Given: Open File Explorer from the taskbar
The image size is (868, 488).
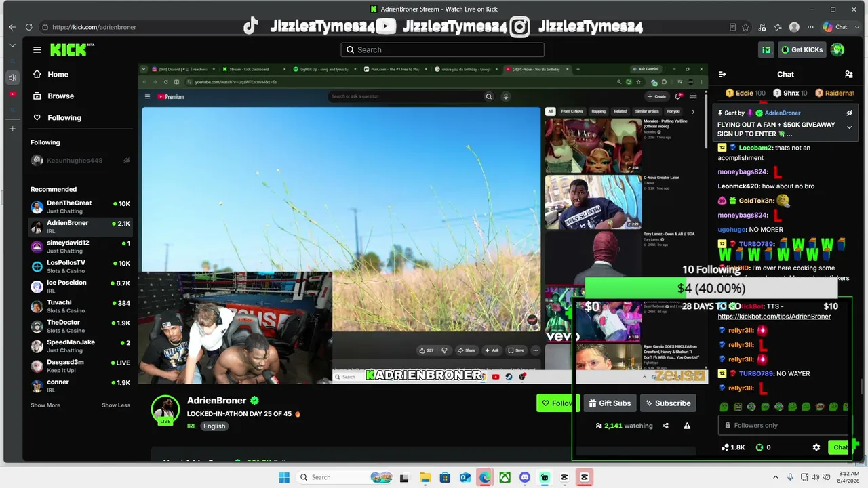Looking at the screenshot, I should (425, 477).
